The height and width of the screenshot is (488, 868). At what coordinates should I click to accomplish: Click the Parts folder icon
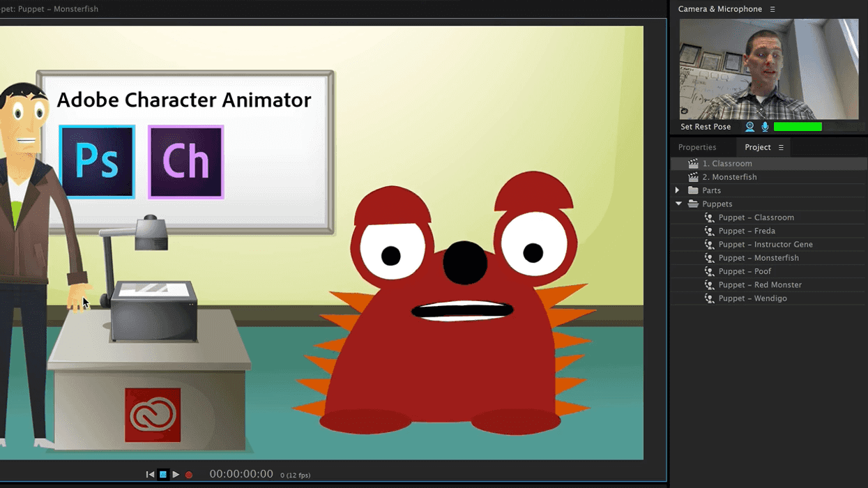click(693, 190)
